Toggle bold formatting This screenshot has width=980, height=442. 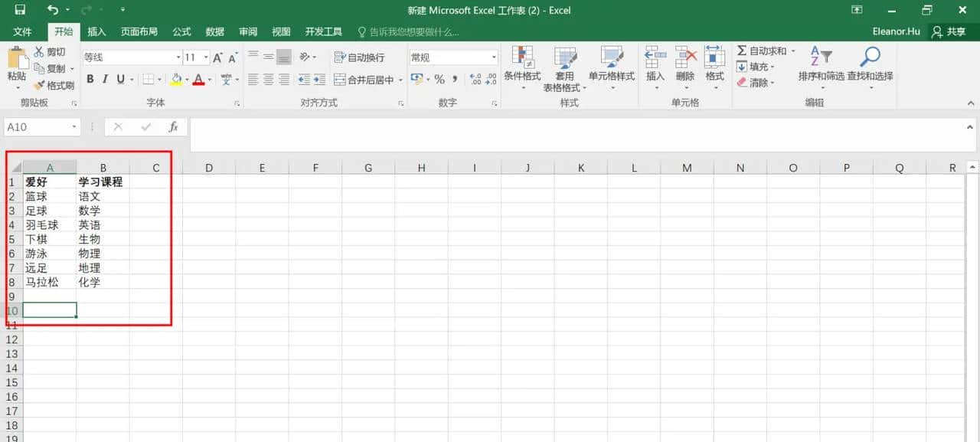pyautogui.click(x=90, y=79)
